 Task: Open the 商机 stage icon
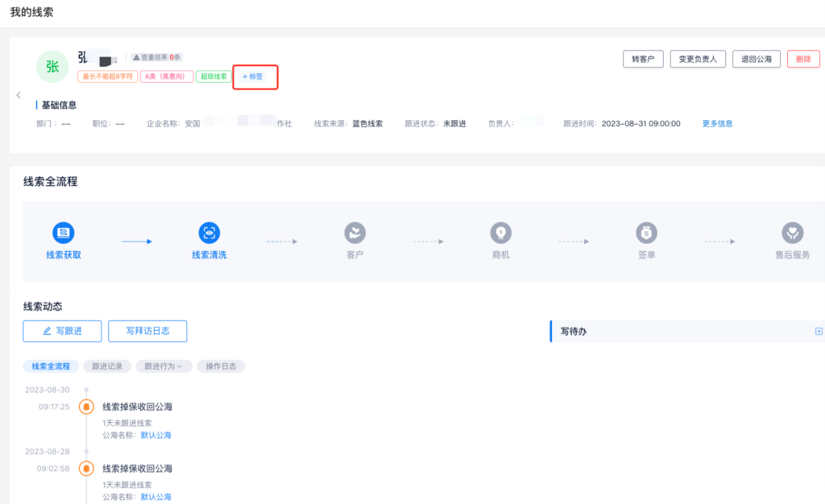coord(501,233)
